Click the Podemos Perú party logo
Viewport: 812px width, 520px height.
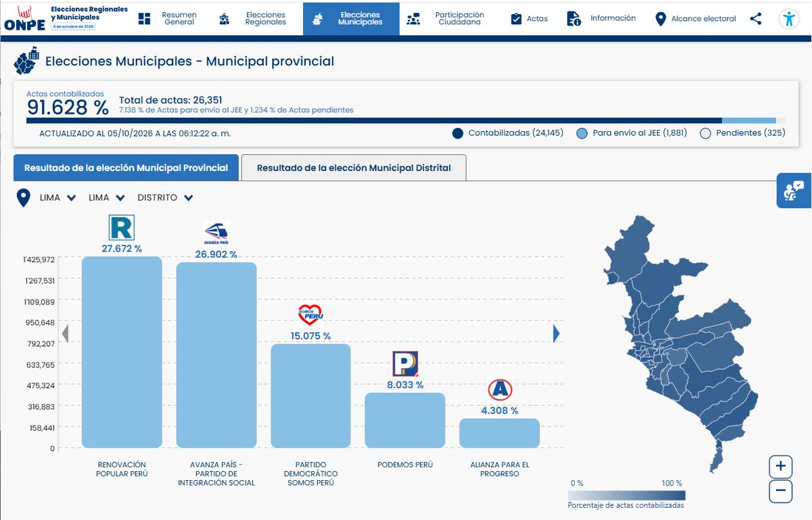(405, 364)
